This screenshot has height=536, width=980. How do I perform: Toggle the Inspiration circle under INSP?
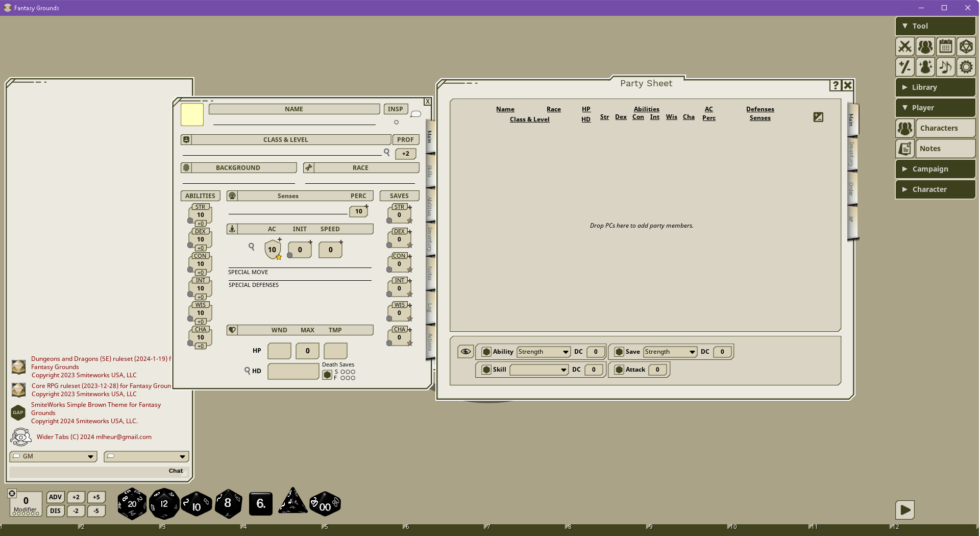coord(396,122)
